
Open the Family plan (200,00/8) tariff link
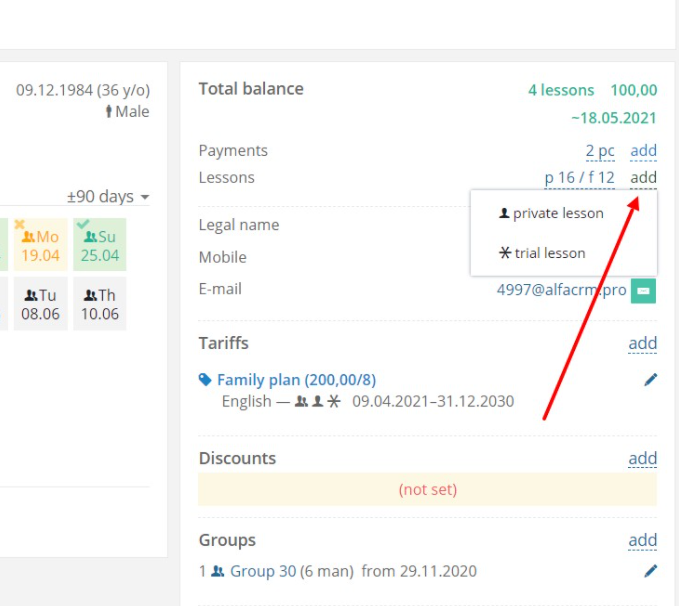(x=297, y=380)
